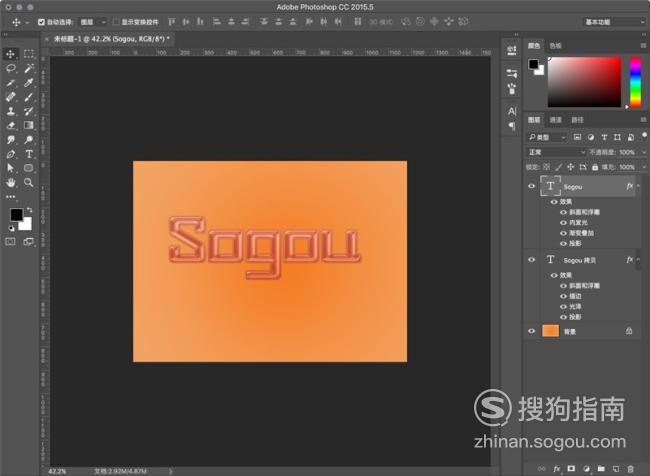Select the Dodge tool
The height and width of the screenshot is (476, 650).
[29, 140]
